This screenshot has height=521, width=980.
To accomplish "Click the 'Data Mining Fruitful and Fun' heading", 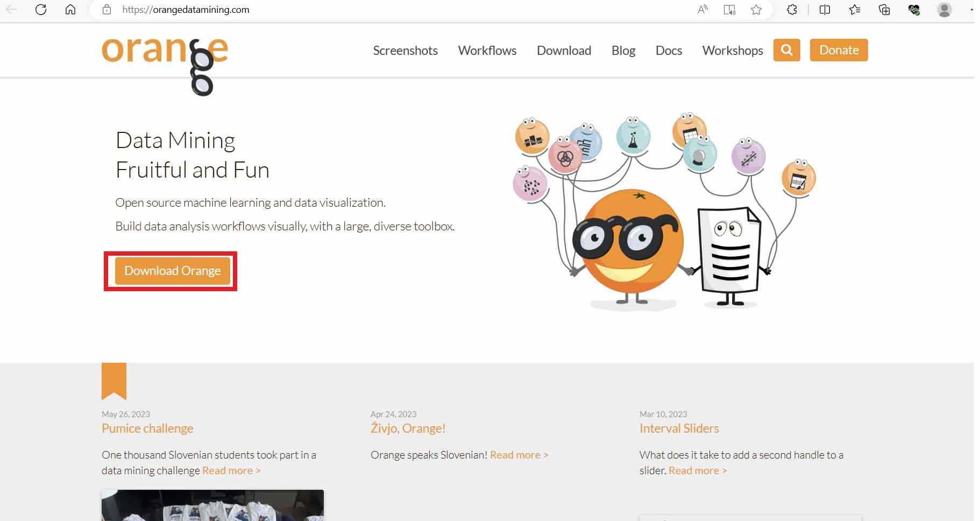I will pyautogui.click(x=193, y=155).
